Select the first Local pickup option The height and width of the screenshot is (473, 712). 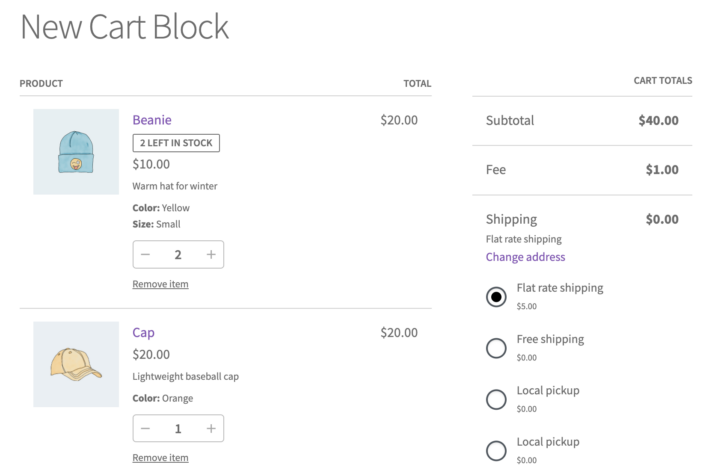(496, 399)
